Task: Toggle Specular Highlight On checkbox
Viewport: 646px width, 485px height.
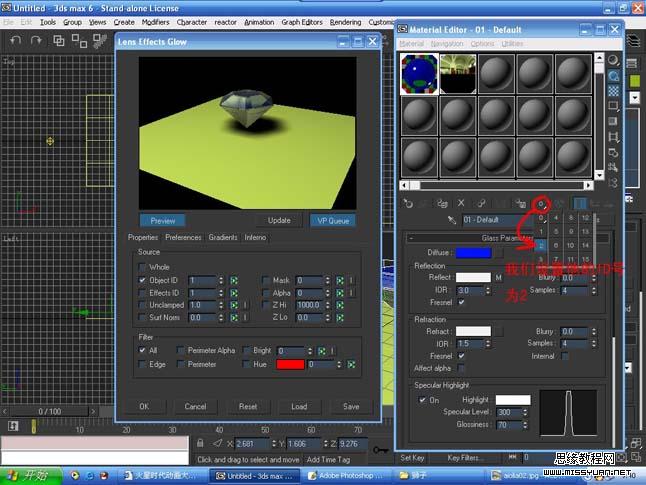Action: tap(422, 400)
